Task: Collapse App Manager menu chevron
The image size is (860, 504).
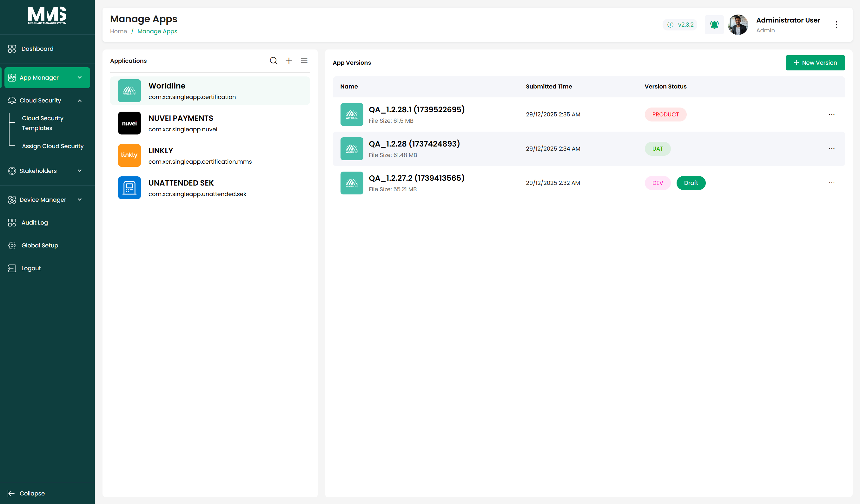Action: [80, 77]
